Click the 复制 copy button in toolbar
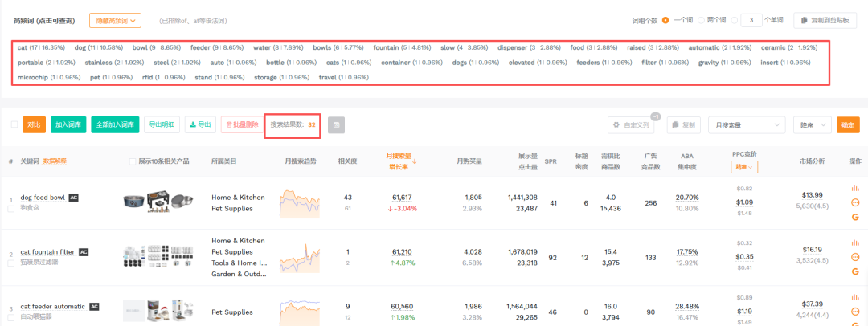Screen dimensions: 868x326 684,125
